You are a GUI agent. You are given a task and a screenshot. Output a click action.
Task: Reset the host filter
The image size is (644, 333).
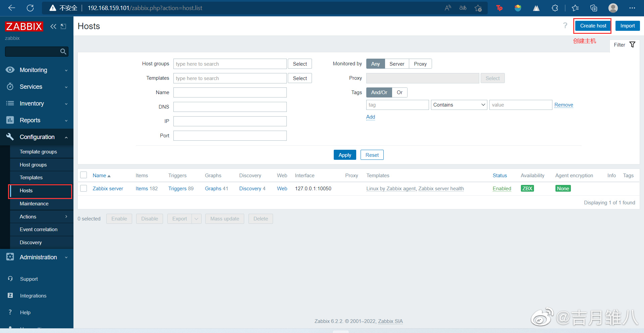[x=372, y=155]
